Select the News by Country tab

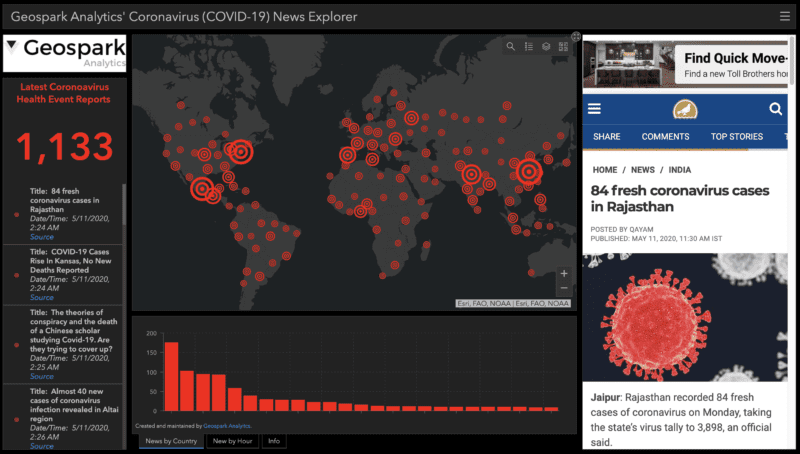[169, 441]
